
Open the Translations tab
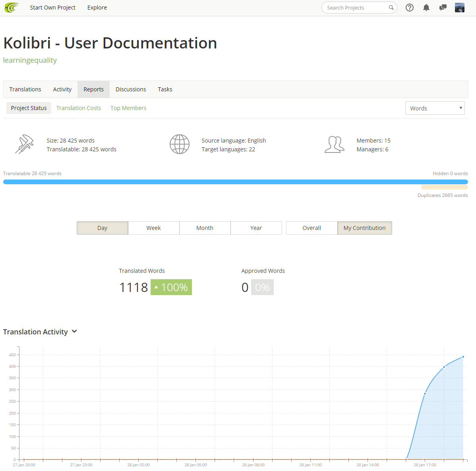pyautogui.click(x=25, y=89)
